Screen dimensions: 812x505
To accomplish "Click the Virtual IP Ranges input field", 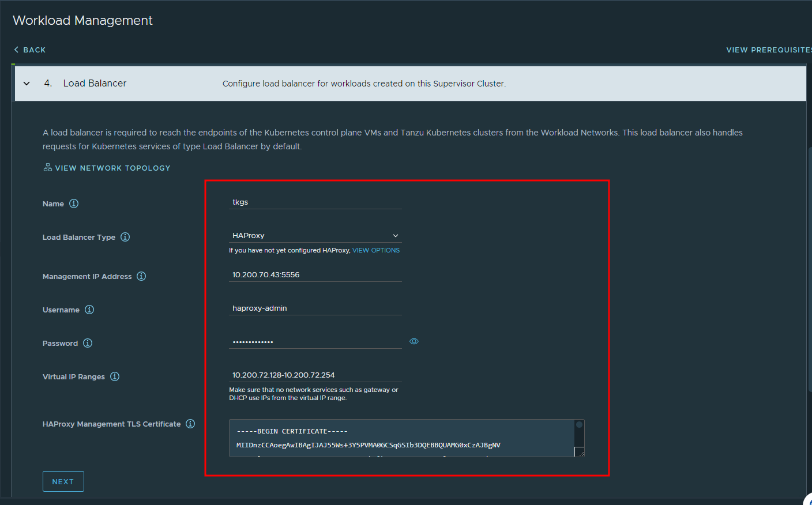I will click(315, 375).
